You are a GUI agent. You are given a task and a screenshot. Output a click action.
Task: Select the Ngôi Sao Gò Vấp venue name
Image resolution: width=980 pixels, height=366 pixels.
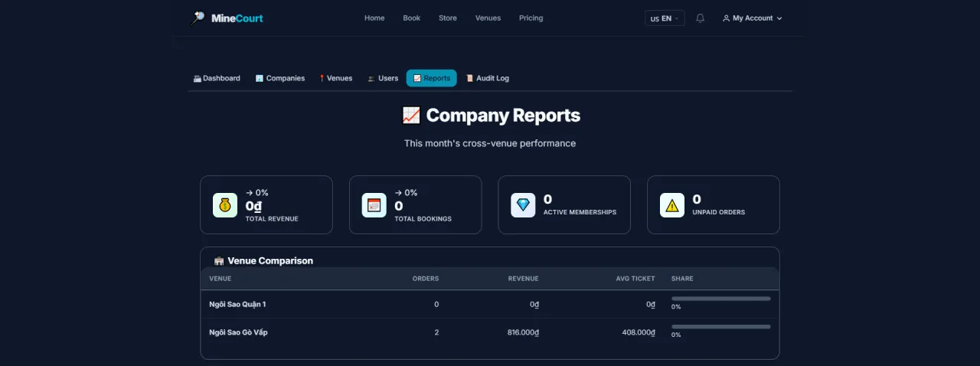pyautogui.click(x=238, y=333)
